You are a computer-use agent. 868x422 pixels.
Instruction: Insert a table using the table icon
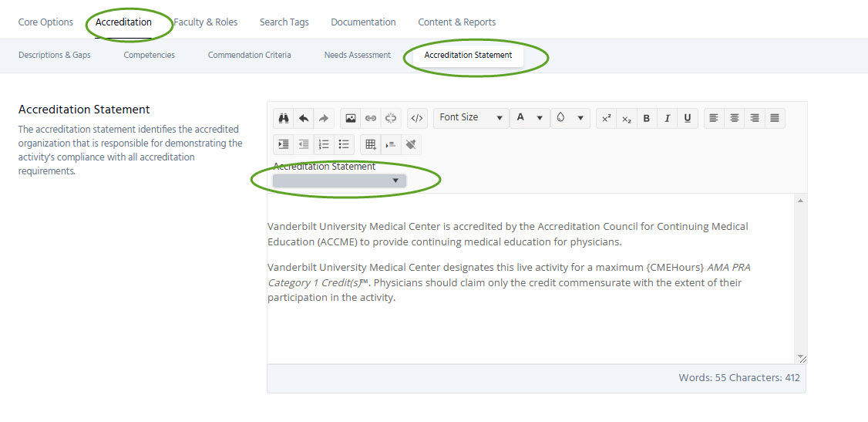tap(371, 144)
